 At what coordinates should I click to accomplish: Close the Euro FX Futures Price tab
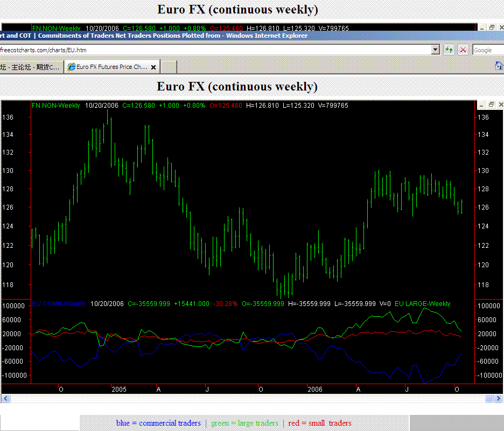[x=153, y=67]
